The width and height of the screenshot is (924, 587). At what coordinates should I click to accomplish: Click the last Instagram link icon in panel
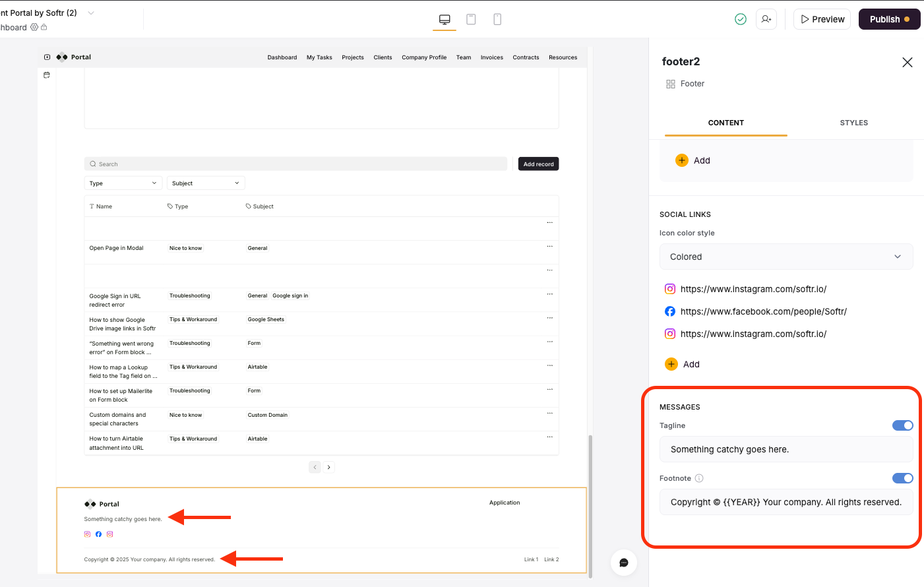pos(670,334)
